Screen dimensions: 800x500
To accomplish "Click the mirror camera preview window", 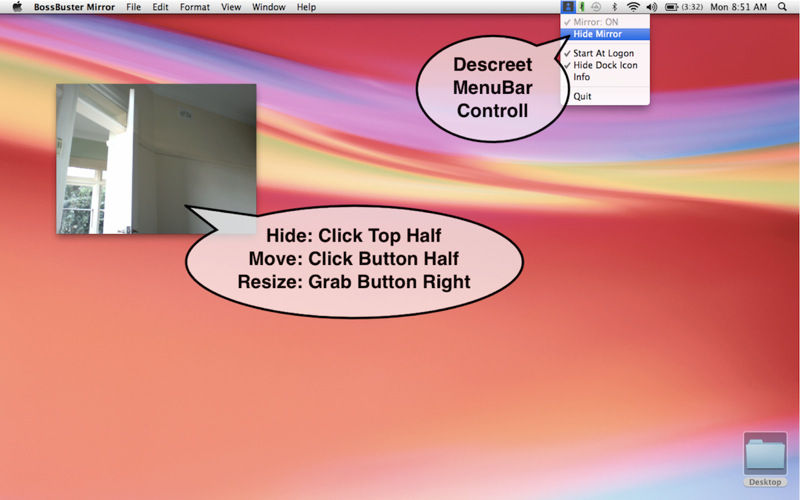I will [156, 159].
